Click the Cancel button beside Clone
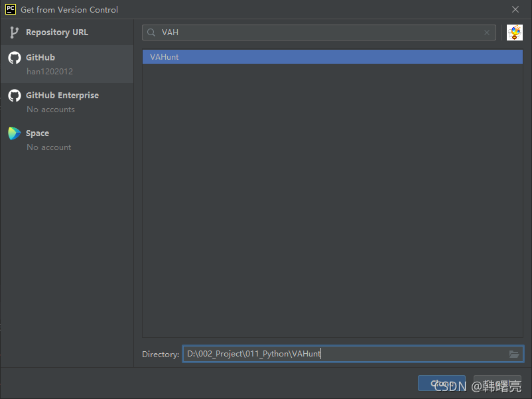 (497, 383)
